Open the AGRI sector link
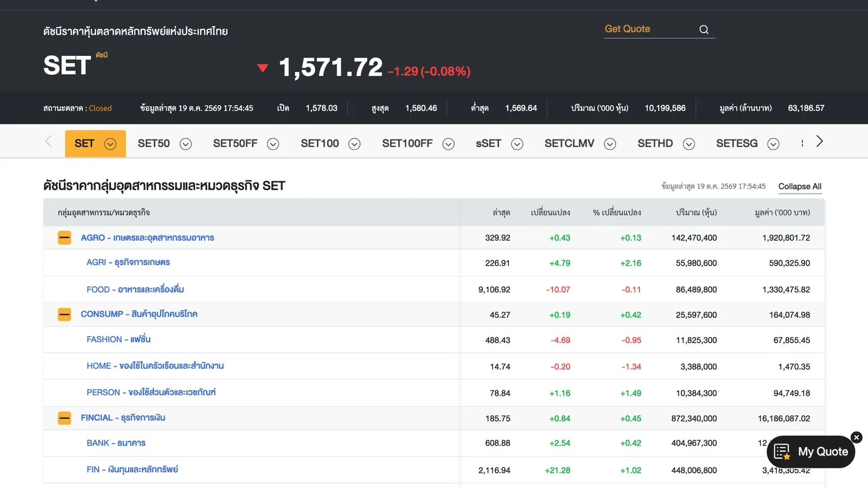 [x=128, y=262]
